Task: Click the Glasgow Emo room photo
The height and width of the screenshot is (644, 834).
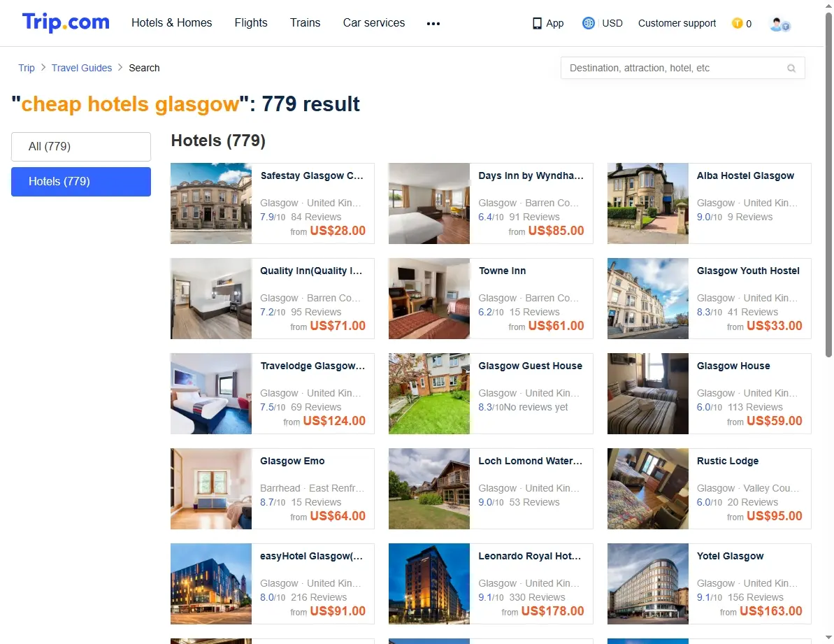Action: click(211, 489)
